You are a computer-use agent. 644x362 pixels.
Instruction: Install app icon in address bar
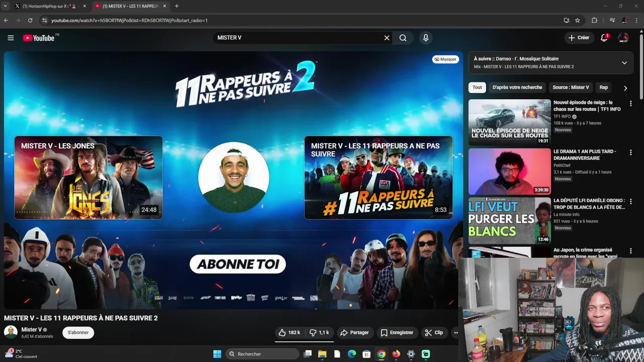(x=567, y=20)
